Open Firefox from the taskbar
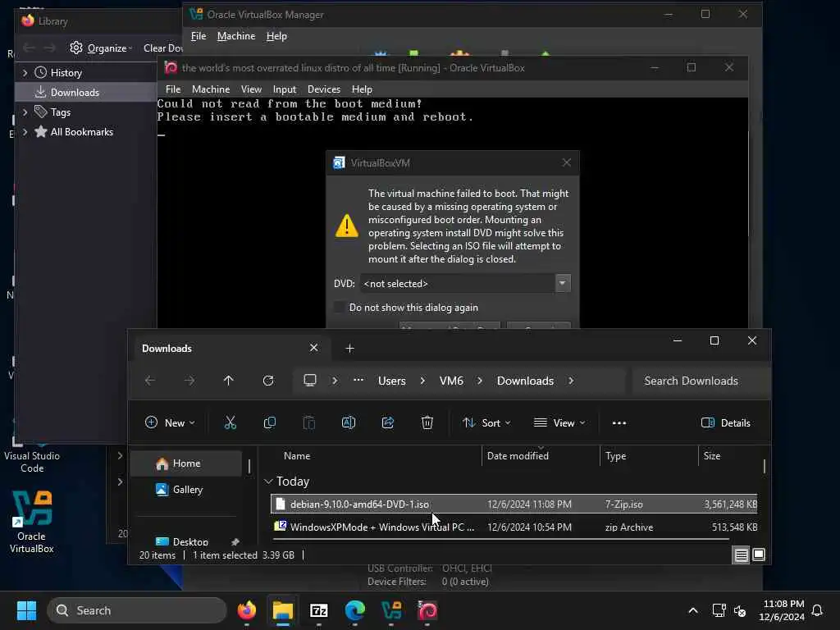The image size is (840, 630). 246,610
